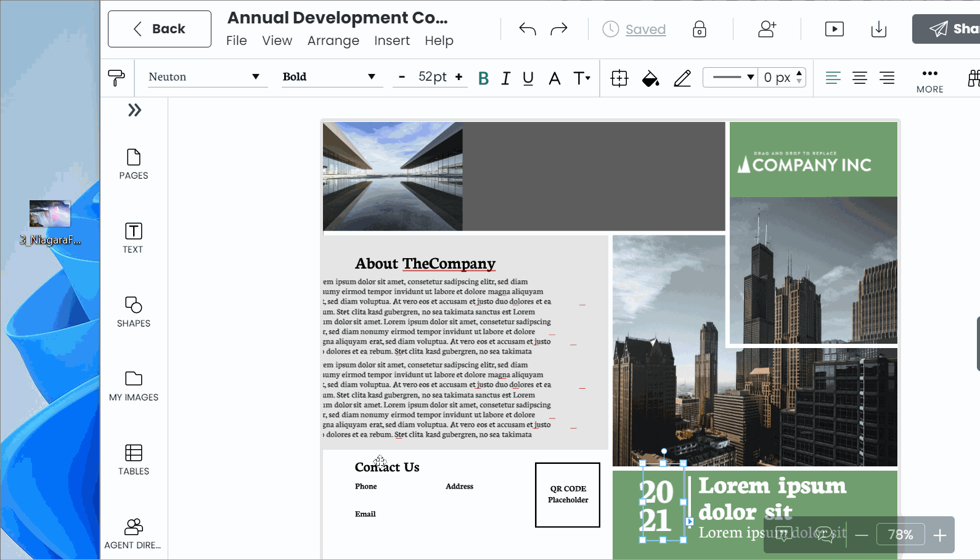The width and height of the screenshot is (980, 560).
Task: Click the position and align crosshair icon
Action: (x=619, y=78)
